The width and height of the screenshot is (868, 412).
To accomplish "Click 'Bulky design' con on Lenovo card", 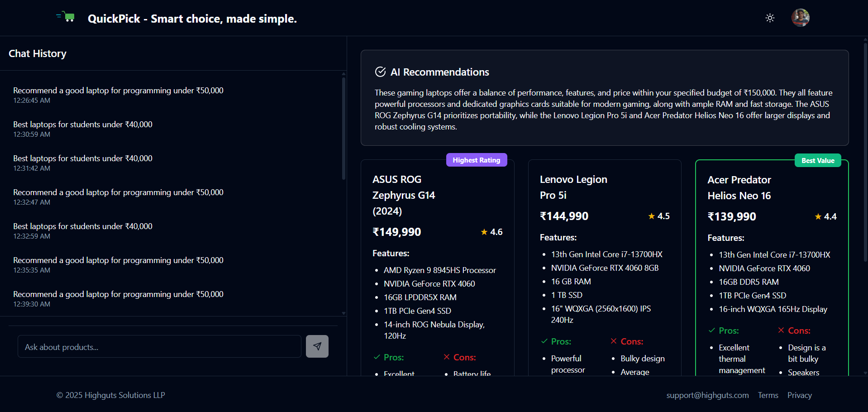I will tap(643, 359).
